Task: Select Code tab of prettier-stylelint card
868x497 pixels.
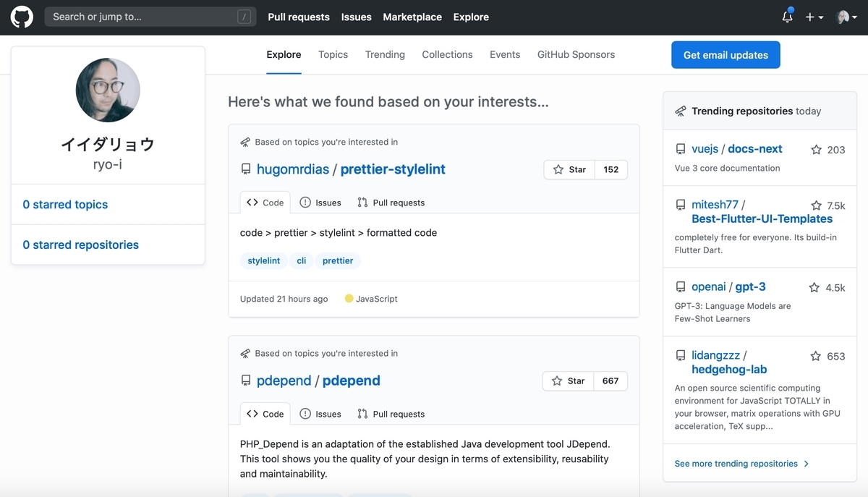Action: [x=265, y=203]
